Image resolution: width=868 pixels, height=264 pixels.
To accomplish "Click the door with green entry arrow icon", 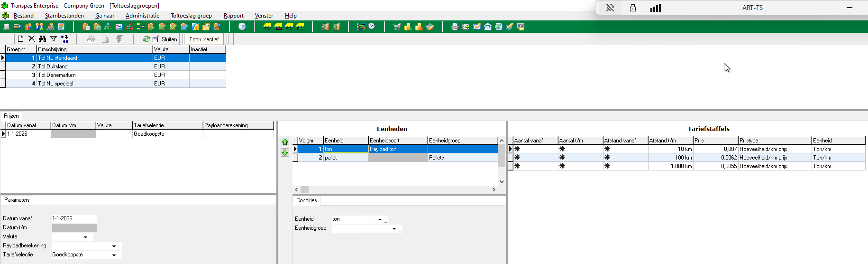I will (325, 27).
